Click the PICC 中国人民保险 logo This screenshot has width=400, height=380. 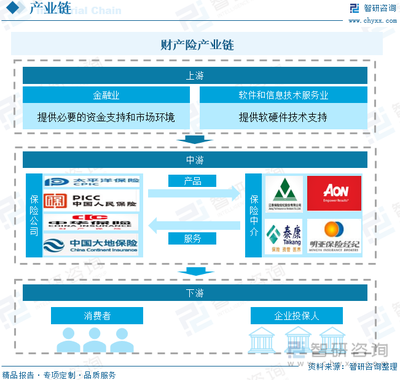click(x=91, y=201)
